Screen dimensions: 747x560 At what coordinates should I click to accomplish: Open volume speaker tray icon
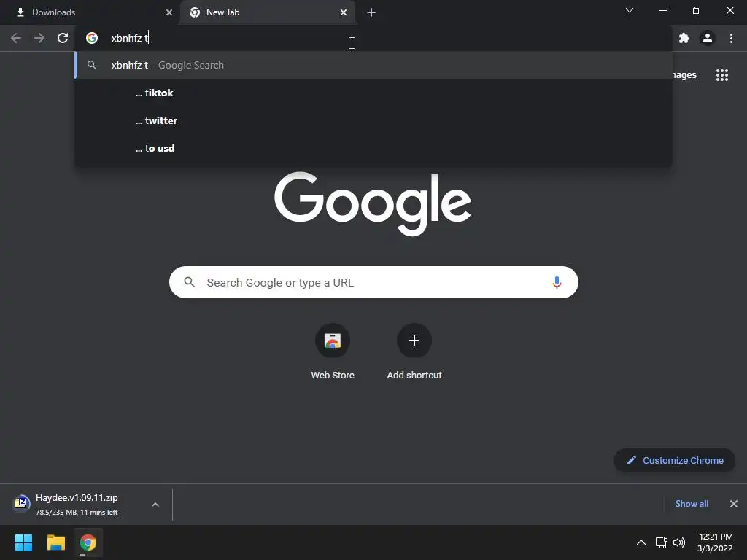pos(679,542)
